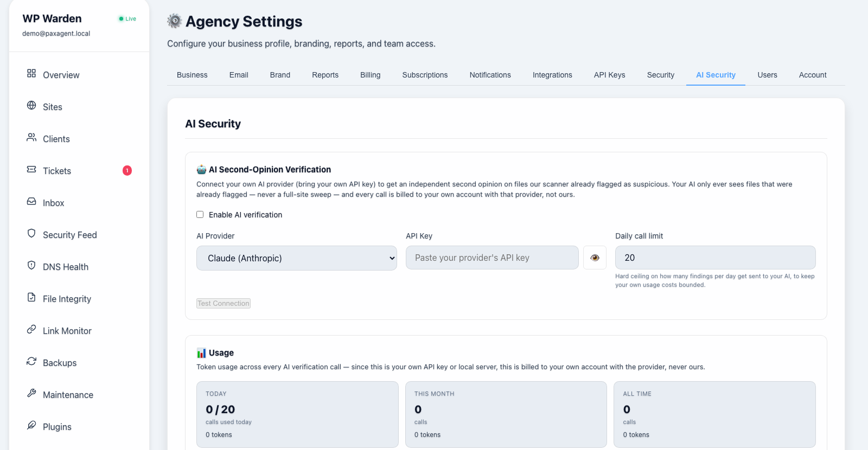Image resolution: width=868 pixels, height=450 pixels.
Task: Enable AI verification checkbox
Action: pos(200,215)
